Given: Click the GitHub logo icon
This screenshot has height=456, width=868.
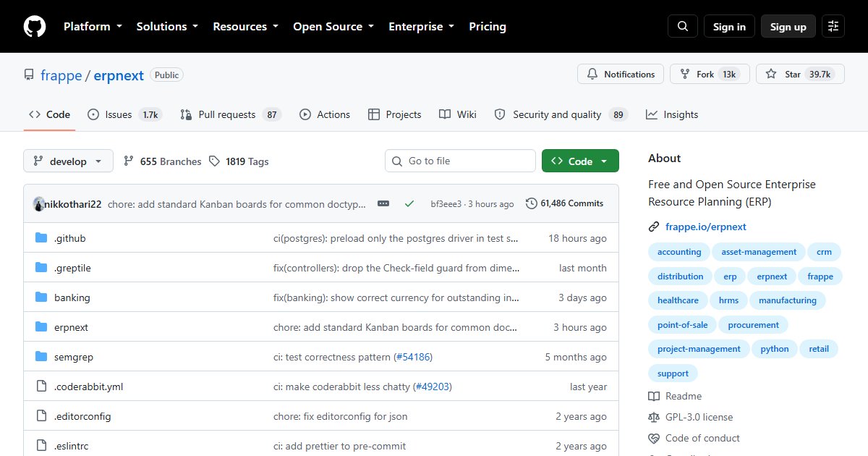Looking at the screenshot, I should tap(35, 27).
